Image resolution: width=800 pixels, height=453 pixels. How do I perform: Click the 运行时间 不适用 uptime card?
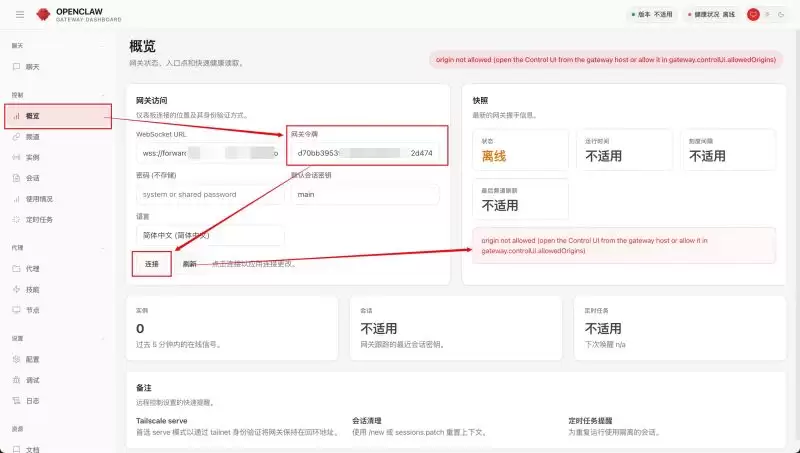624,150
